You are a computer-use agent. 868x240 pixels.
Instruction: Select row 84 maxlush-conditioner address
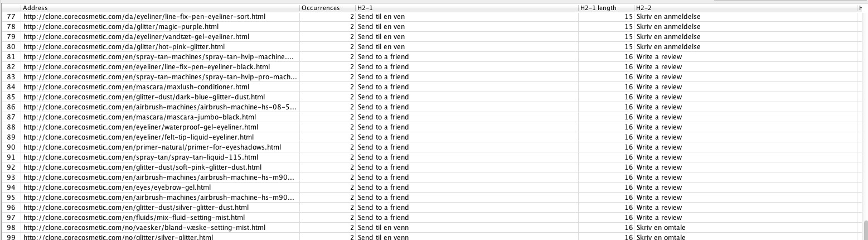136,87
